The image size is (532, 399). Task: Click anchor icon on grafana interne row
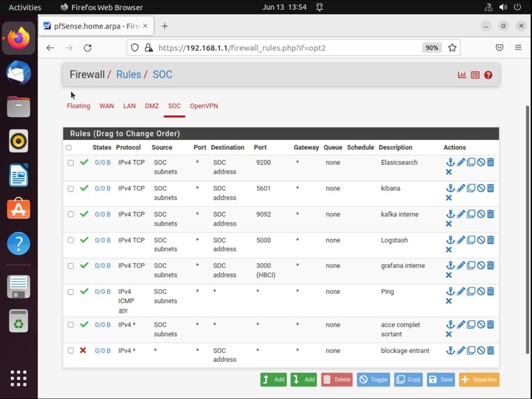(451, 265)
